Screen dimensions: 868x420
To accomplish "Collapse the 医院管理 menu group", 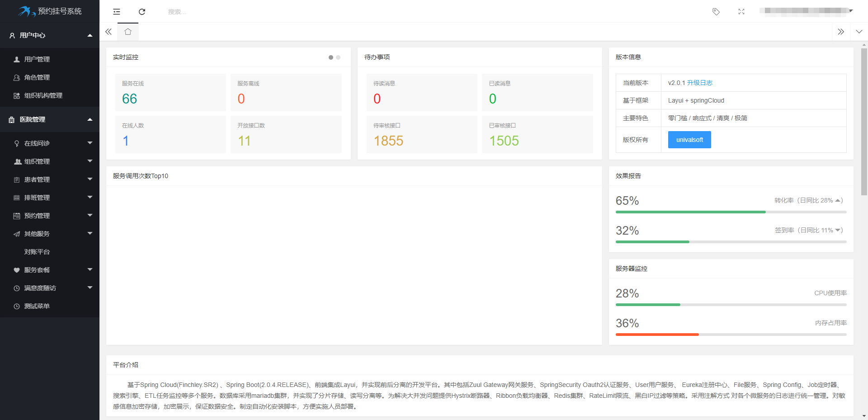I will coord(50,119).
